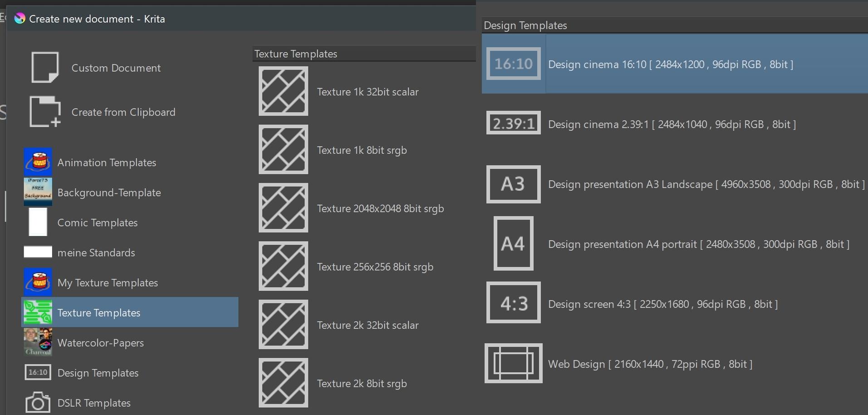Click the Custom Document page icon
868x415 pixels.
coord(44,67)
